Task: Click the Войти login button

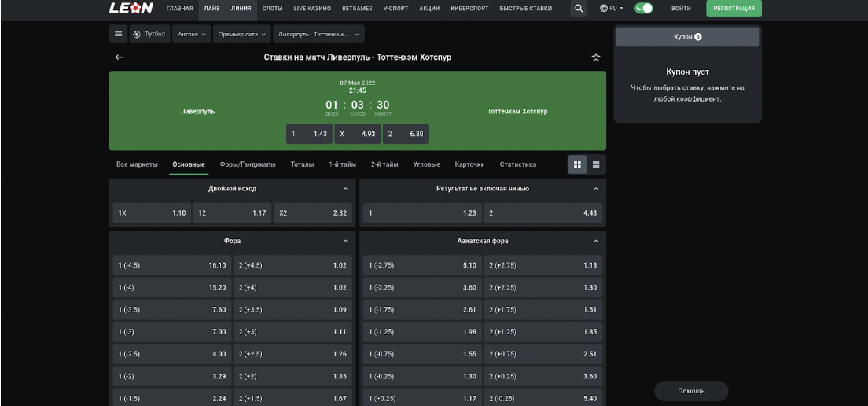Action: coord(680,9)
